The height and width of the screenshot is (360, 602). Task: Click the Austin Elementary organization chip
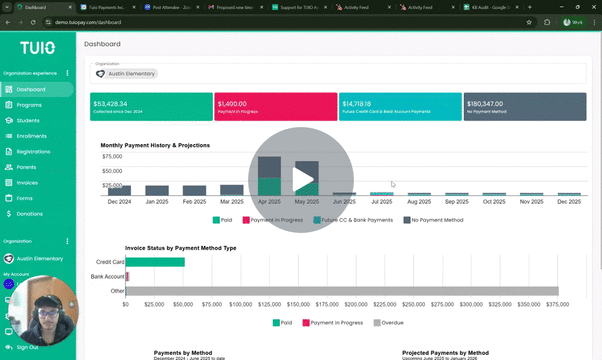click(126, 74)
